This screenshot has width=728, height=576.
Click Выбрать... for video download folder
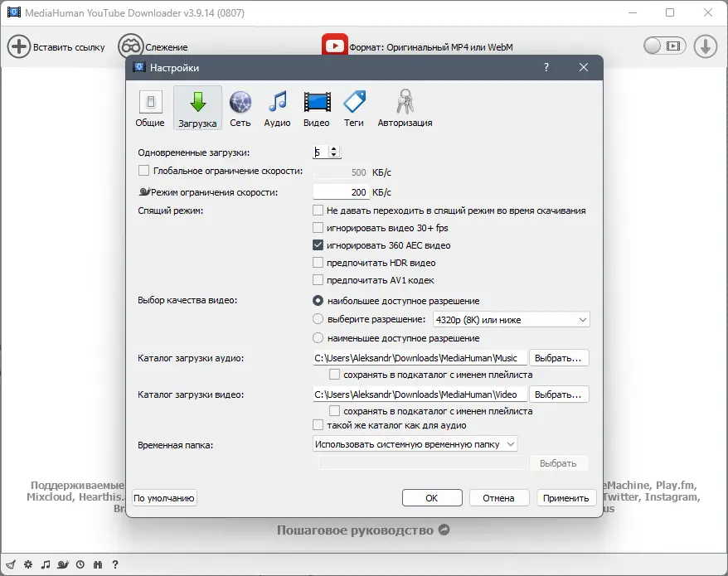[559, 394]
